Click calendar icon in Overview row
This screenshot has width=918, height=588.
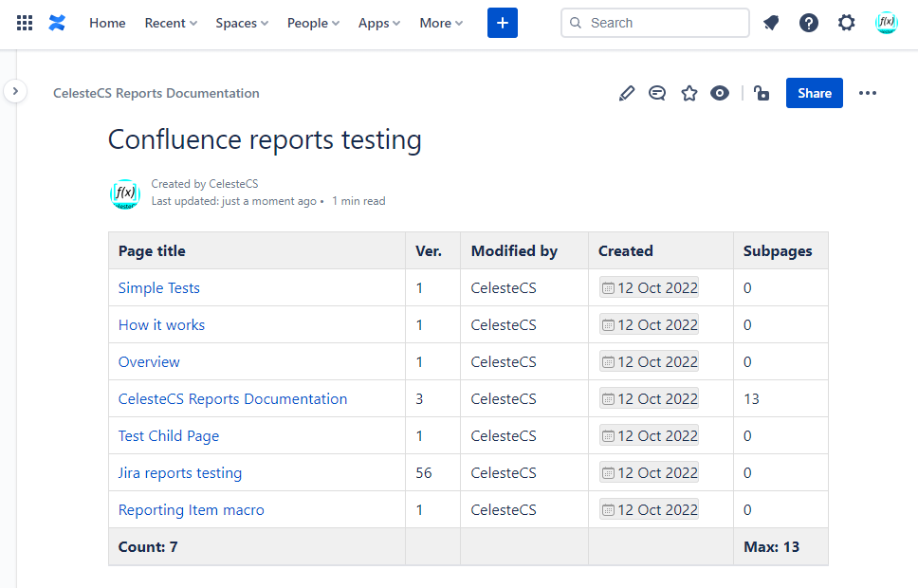point(608,362)
